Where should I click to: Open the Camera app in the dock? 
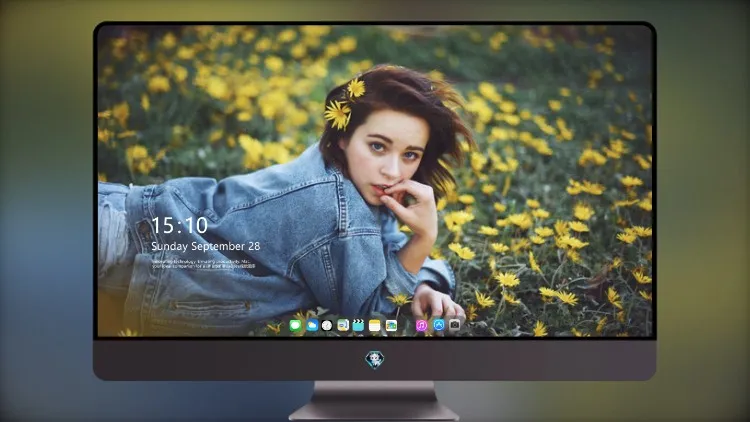tap(454, 326)
